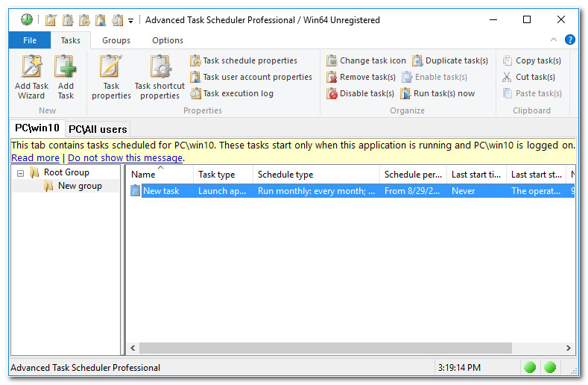The image size is (588, 385).
Task: Sort by the Name column header
Action: (x=161, y=175)
